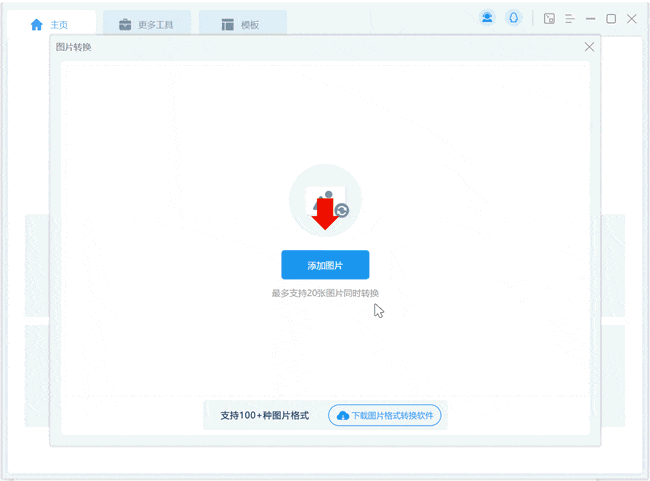
Task: Open the user account avatar icon
Action: tap(487, 18)
